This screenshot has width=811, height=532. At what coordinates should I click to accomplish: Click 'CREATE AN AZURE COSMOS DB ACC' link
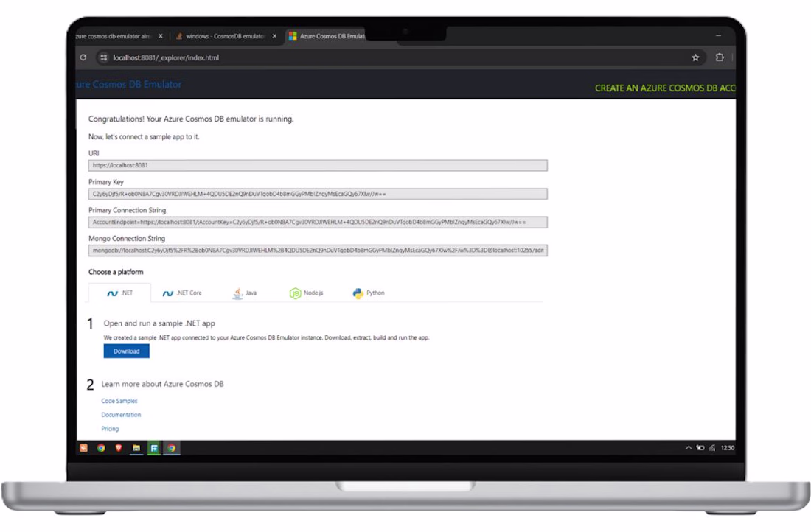pos(665,88)
